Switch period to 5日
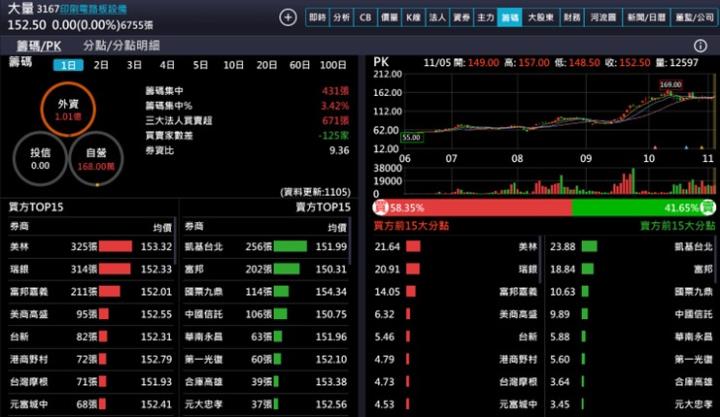Screen dimensions: 720x417 click(x=200, y=65)
